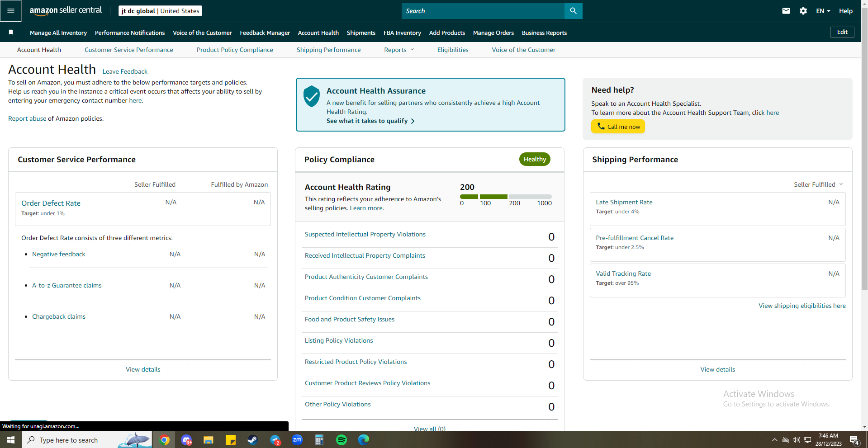Open Feedback Manager menu item
The image size is (868, 448).
265,33
